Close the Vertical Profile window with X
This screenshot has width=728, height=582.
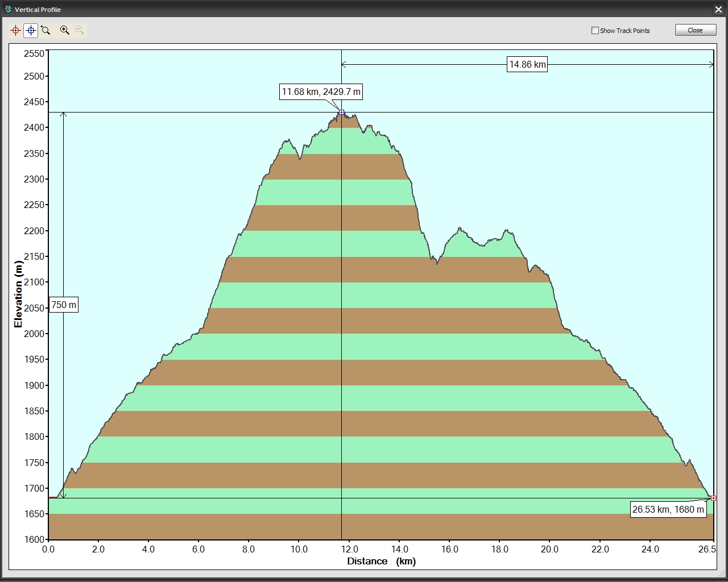(x=719, y=10)
